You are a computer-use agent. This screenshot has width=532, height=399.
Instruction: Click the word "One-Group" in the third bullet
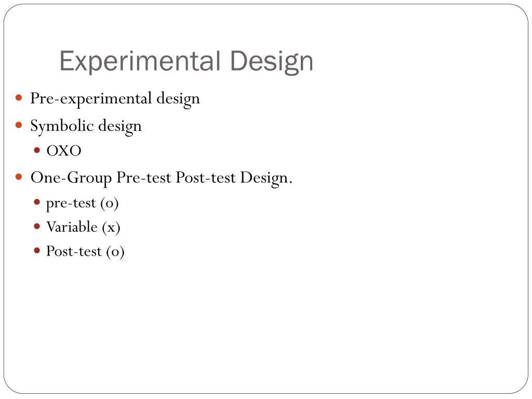pos(71,178)
